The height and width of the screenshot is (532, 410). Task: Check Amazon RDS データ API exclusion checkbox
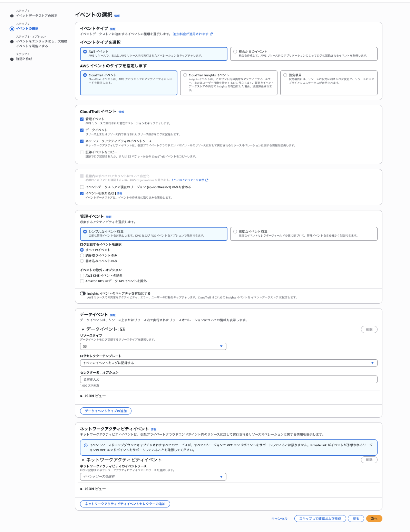point(82,281)
